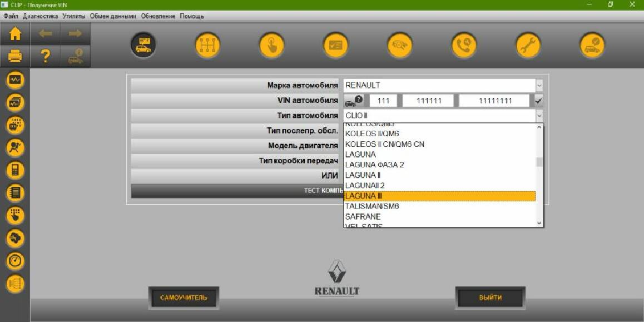Open the Диагностика menu
Viewport: 644px width, 322px height.
coord(40,17)
